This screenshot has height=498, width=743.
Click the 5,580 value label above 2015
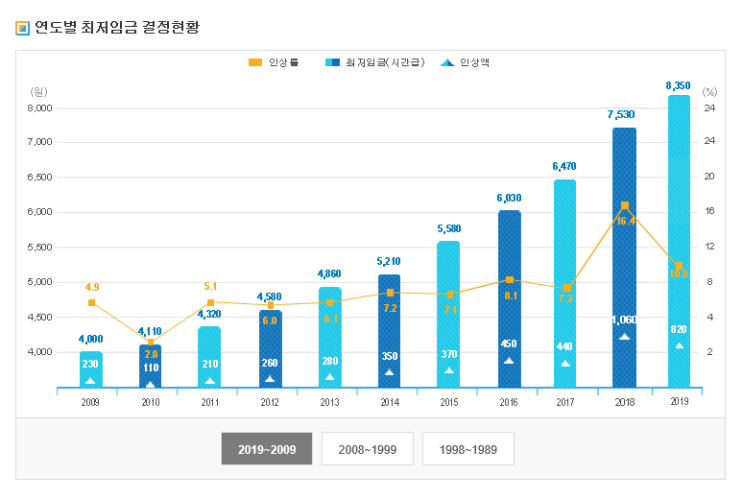click(x=449, y=229)
